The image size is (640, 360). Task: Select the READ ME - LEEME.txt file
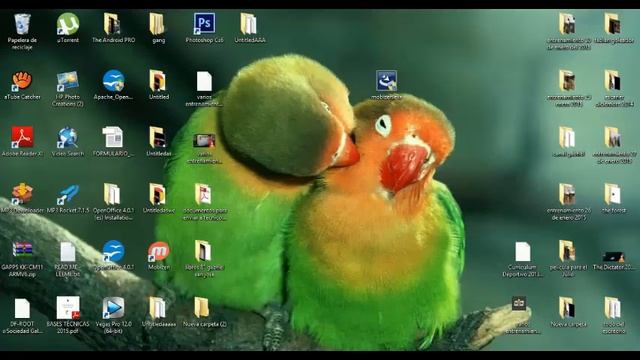tap(68, 251)
